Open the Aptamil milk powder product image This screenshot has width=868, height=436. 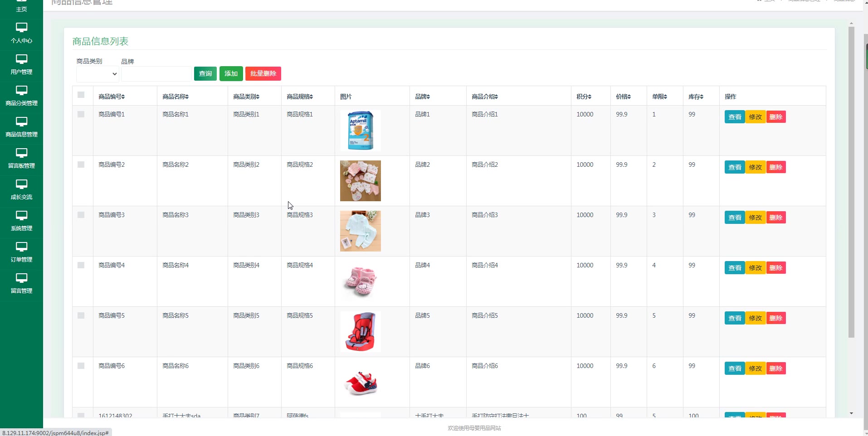361,131
